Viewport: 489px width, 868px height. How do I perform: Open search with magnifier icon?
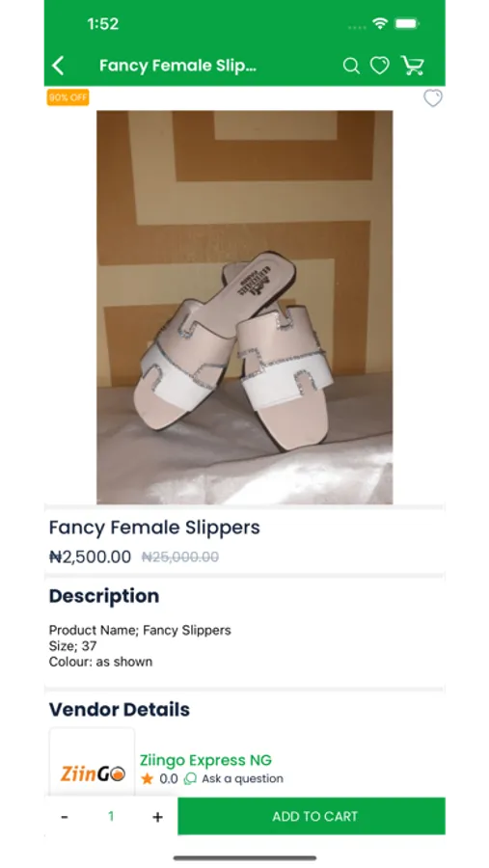[351, 66]
